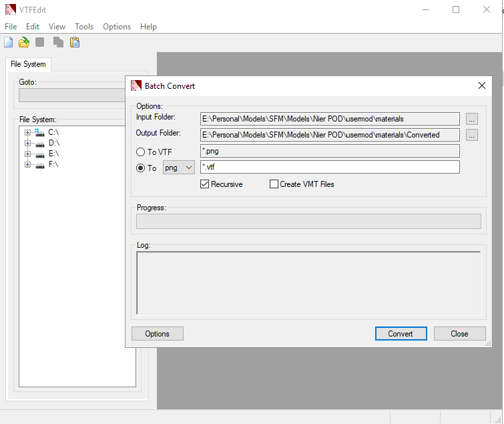504x424 pixels.
Task: Select the To VTF radio button
Action: pyautogui.click(x=140, y=152)
